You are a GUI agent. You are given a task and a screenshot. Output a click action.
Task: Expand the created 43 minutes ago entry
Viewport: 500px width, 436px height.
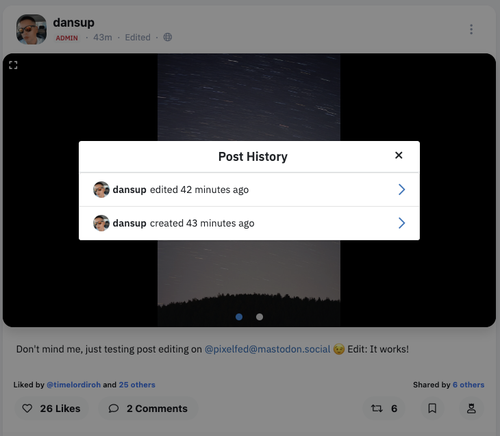(401, 223)
